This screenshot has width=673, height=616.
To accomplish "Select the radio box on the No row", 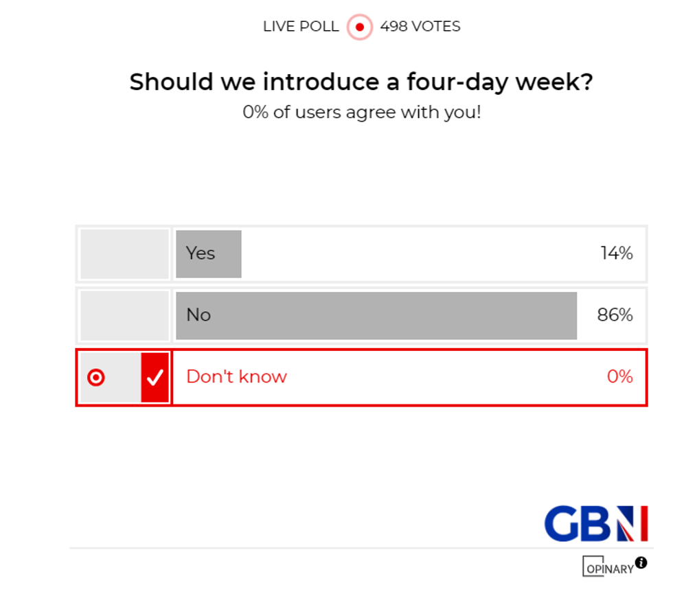I will [x=124, y=315].
